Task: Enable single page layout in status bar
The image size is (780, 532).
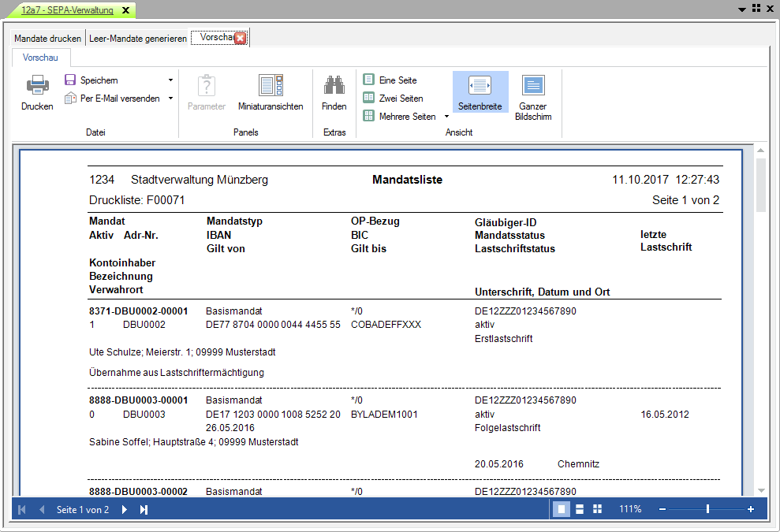Action: (562, 510)
